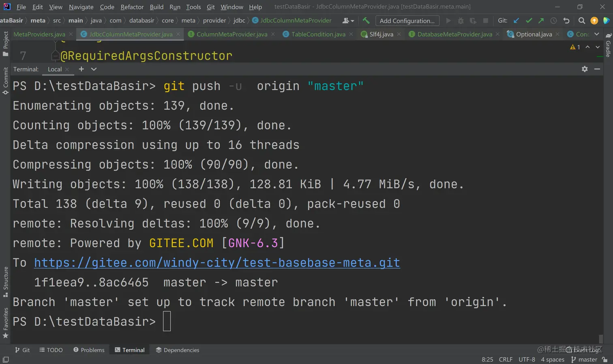613x364 pixels.
Task: Go to previous highlighted error arrow
Action: tap(587, 47)
